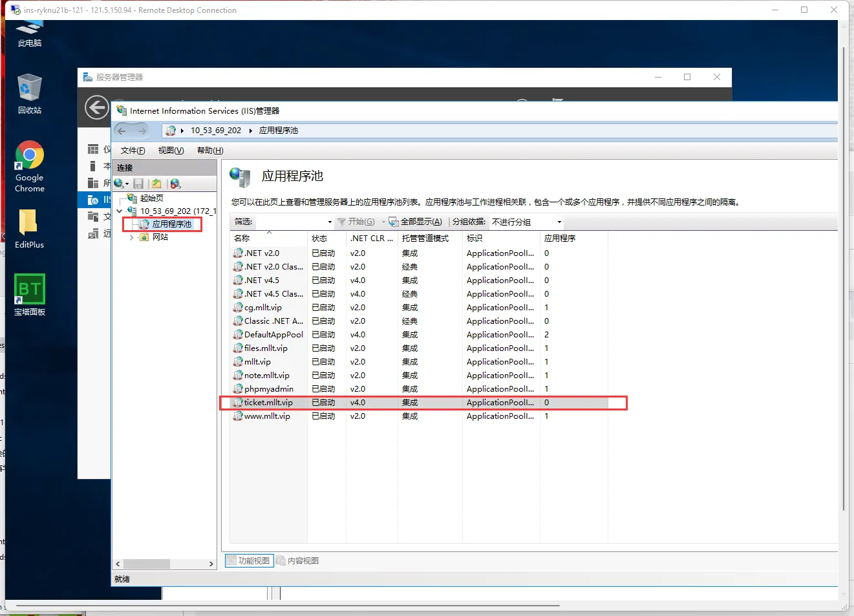Select the note.mllt.vip application pool row
854x616 pixels.
pos(420,376)
